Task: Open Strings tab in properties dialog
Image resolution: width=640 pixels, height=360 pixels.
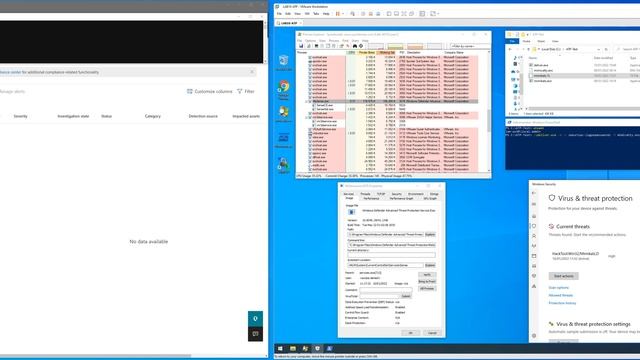Action: pos(434,194)
